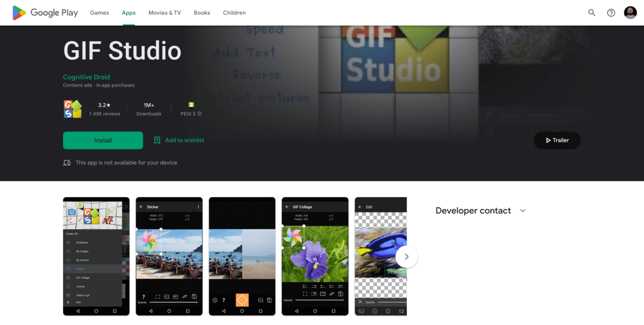This screenshot has height=325, width=644.
Task: Switch to the Movies & TV tab
Action: 165,13
